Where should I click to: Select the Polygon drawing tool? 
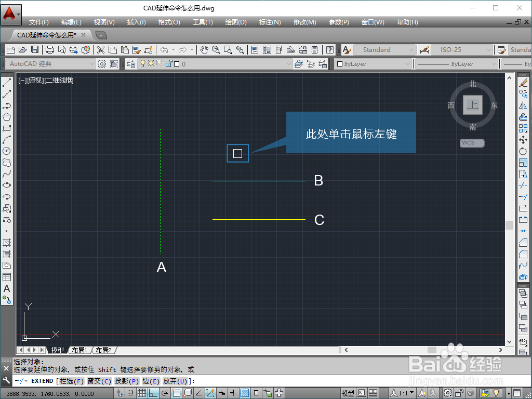7,117
